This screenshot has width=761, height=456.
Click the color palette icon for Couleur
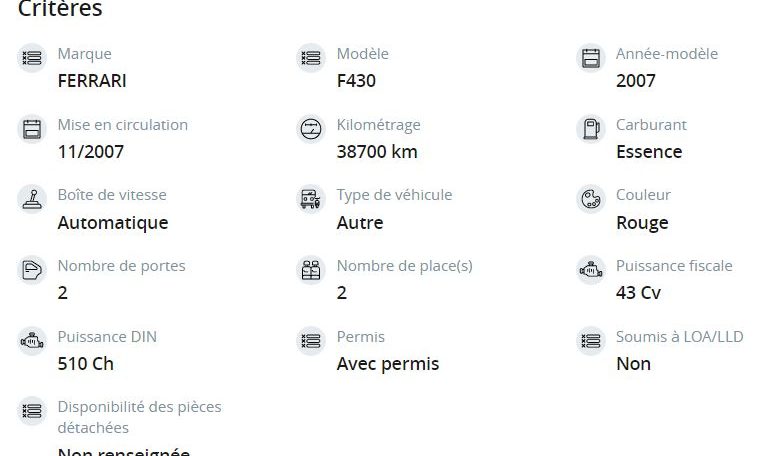[x=591, y=199]
